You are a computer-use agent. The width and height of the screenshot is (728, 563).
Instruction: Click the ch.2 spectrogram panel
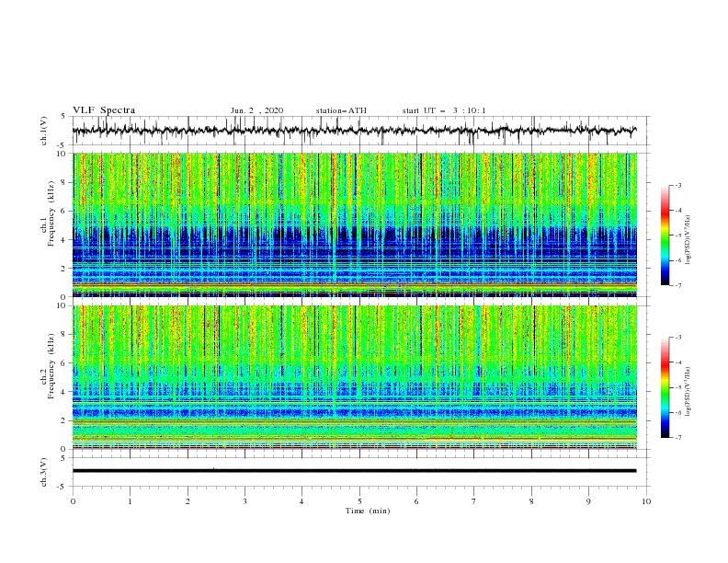354,377
